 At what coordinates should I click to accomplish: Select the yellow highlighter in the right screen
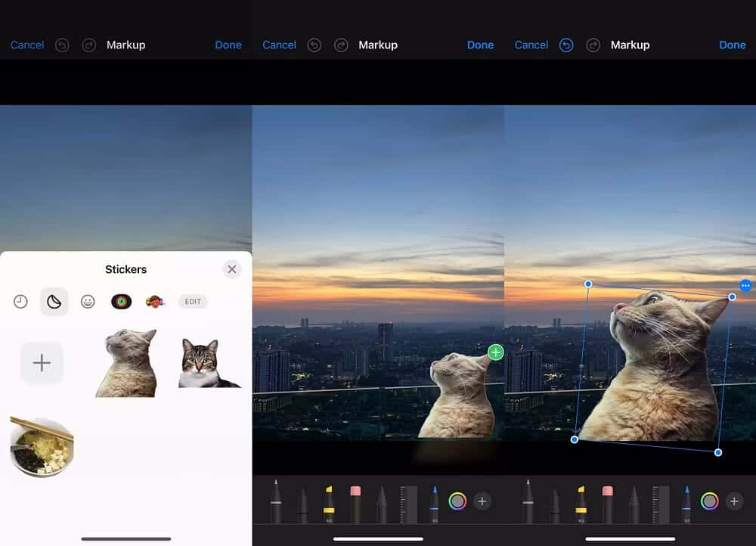pos(581,504)
